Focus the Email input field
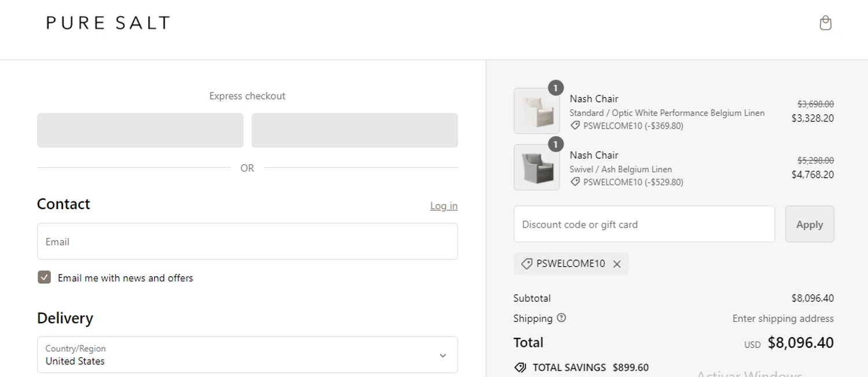868x377 pixels. [x=247, y=241]
